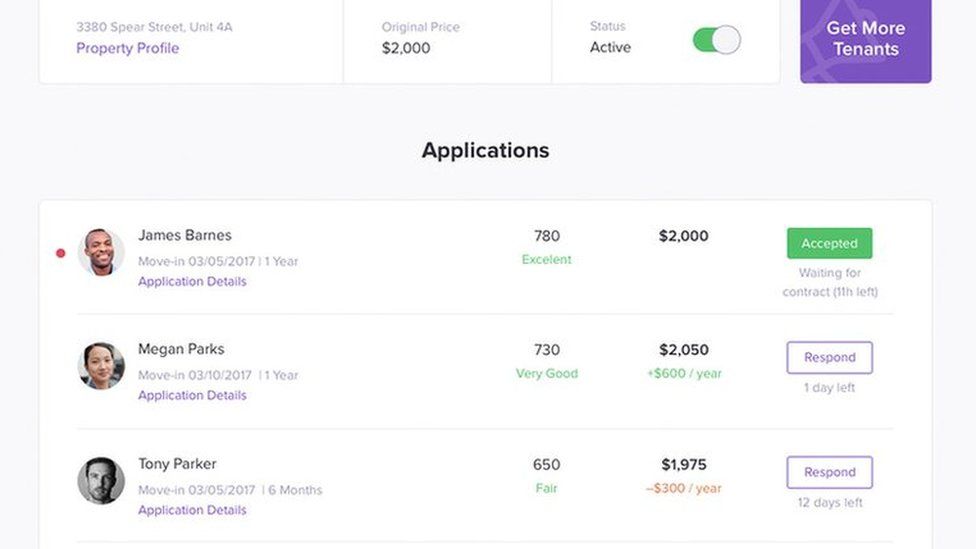
Task: Open the Property Profile link
Action: pos(128,48)
